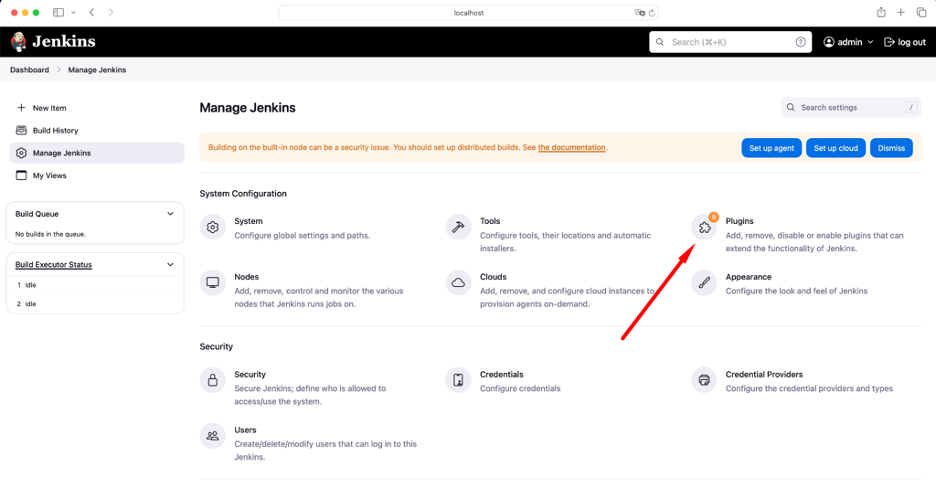Select My Views in the sidebar

97,175
